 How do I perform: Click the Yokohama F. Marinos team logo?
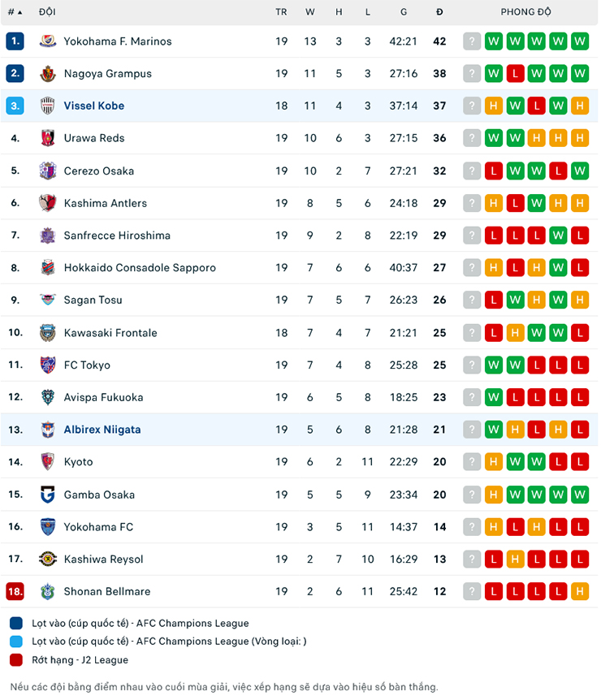pos(48,41)
